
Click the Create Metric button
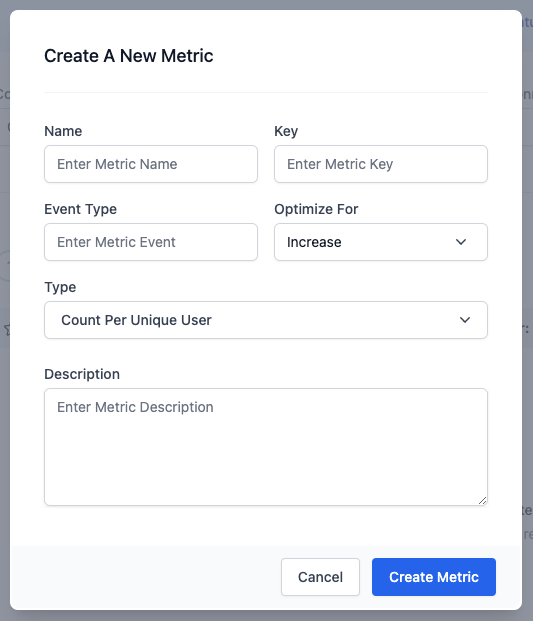click(434, 577)
